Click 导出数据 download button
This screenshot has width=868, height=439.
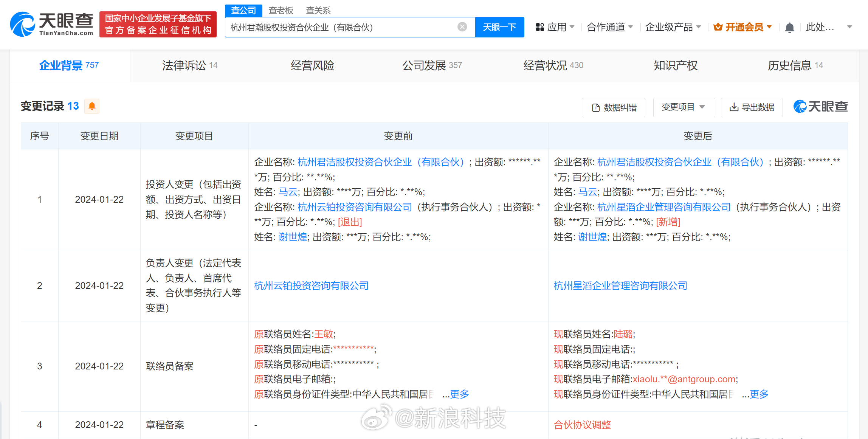(752, 107)
